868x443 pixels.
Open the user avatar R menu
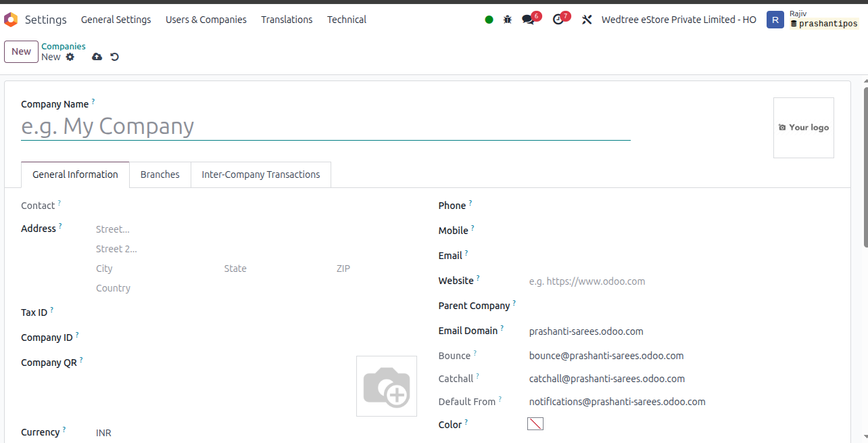pos(775,20)
